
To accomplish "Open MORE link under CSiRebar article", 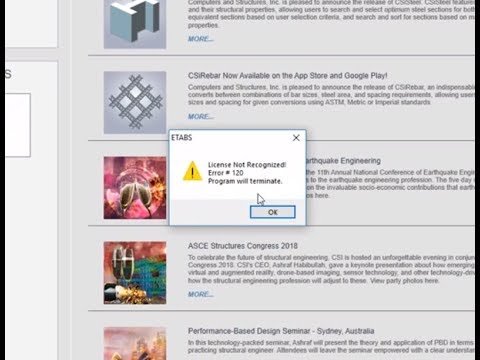I will pyautogui.click(x=201, y=116).
